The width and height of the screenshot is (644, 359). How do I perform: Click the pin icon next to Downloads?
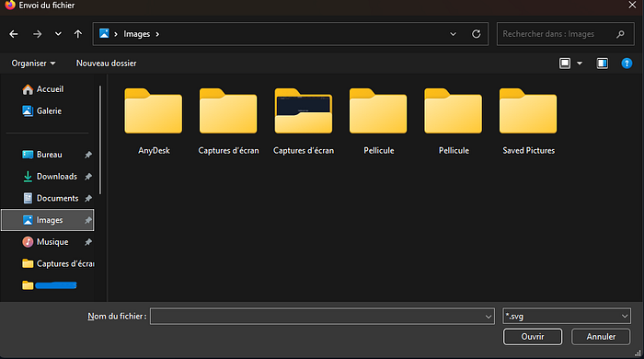point(88,177)
